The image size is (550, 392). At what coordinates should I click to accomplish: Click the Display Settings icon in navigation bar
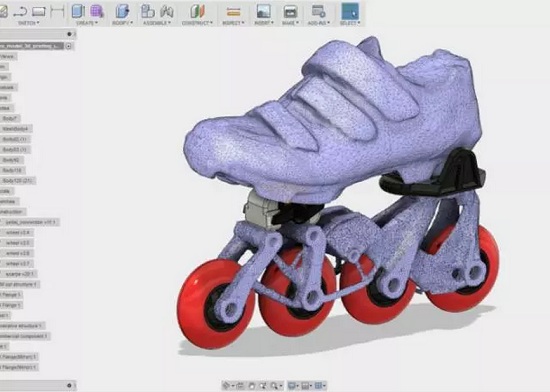293,386
